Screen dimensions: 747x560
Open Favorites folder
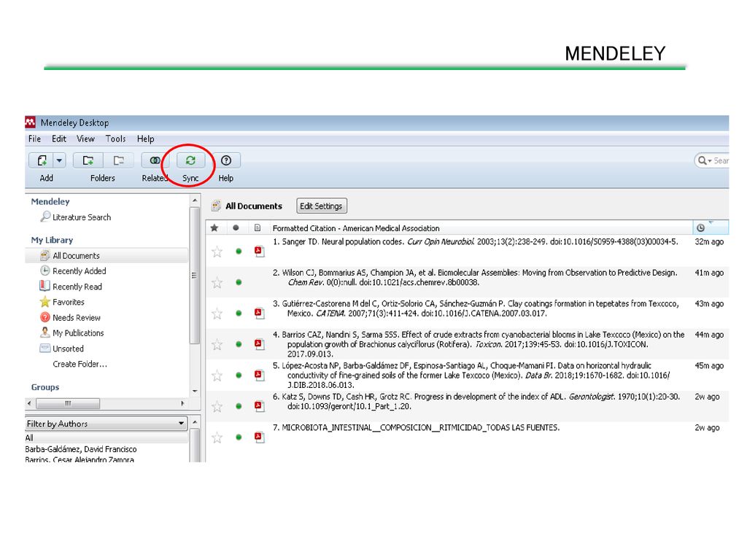tap(68, 302)
